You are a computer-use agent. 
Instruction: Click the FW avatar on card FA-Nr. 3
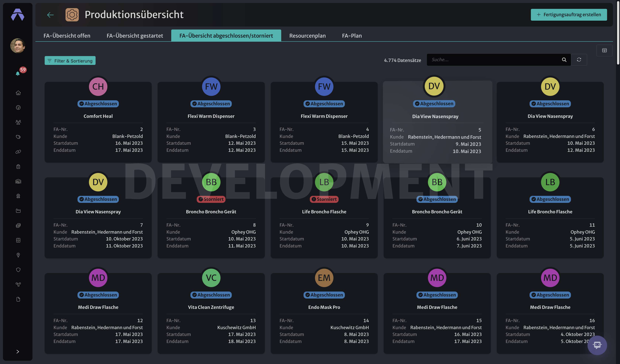tap(211, 86)
